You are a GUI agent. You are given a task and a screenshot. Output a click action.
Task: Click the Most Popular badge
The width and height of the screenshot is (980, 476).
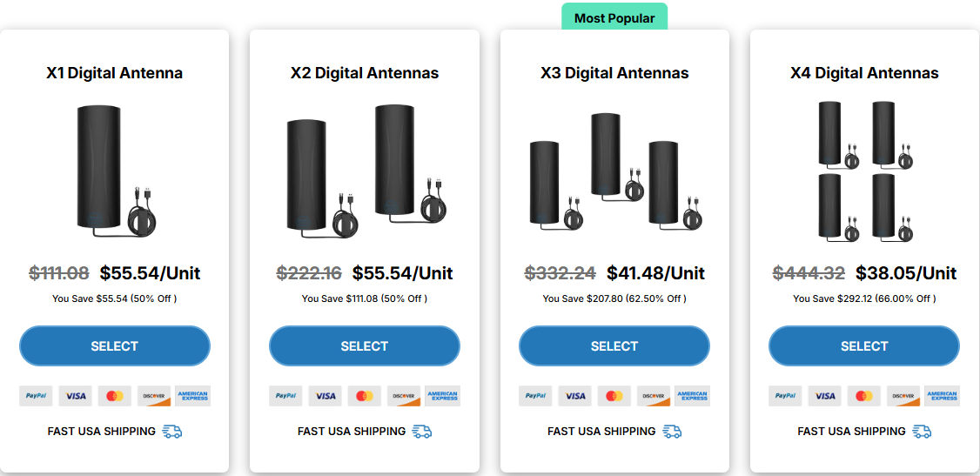click(x=614, y=18)
